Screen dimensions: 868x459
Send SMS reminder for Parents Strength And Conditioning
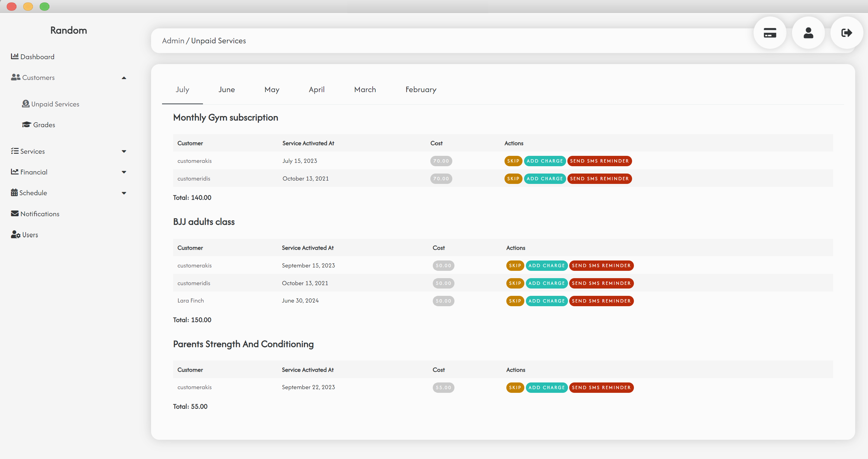pos(601,388)
